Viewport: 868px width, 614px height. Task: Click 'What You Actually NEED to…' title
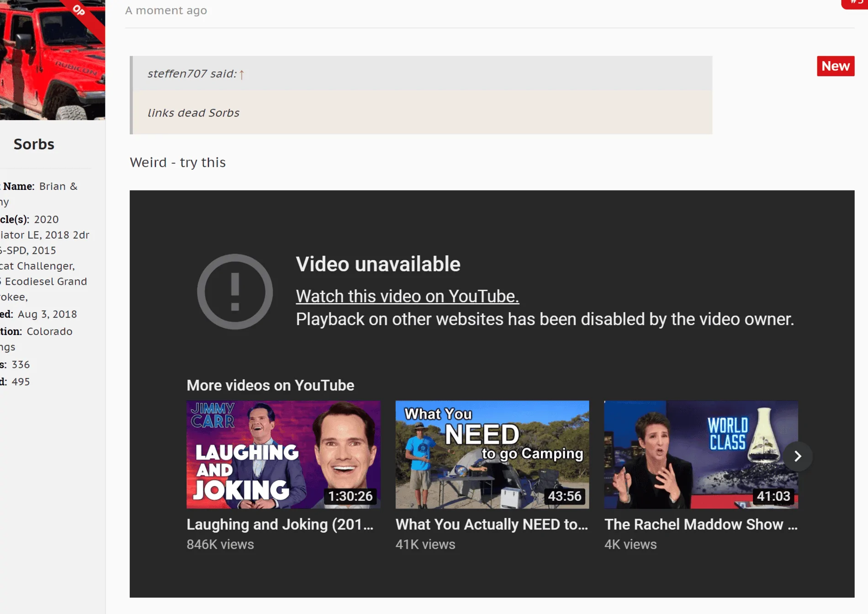tap(492, 525)
